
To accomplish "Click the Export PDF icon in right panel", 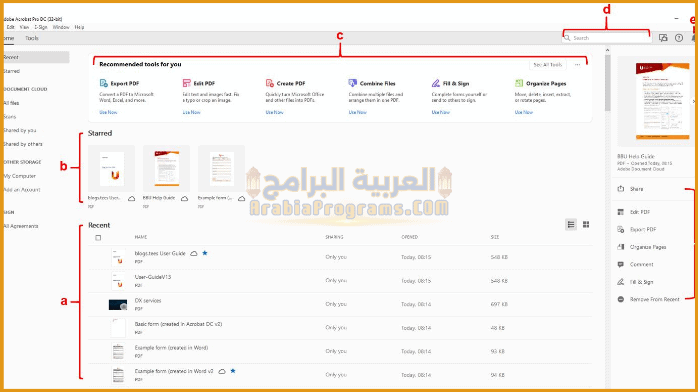I will point(621,229).
